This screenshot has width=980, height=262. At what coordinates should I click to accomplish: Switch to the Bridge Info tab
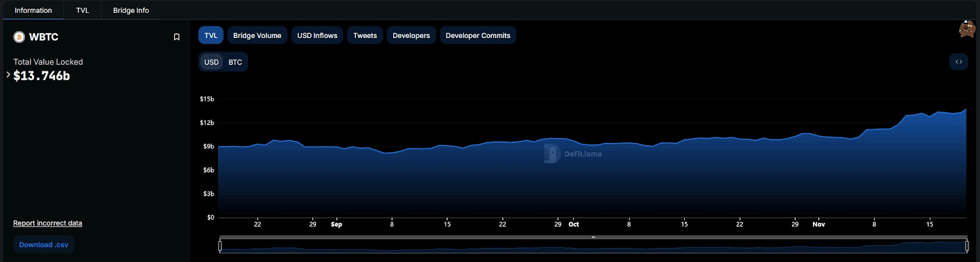(130, 10)
